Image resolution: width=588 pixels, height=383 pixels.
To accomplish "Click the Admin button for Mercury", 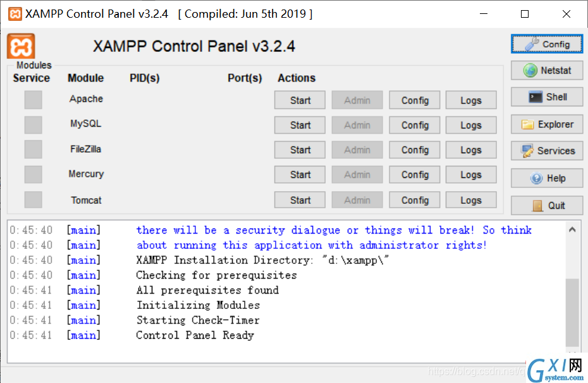I will click(x=357, y=175).
